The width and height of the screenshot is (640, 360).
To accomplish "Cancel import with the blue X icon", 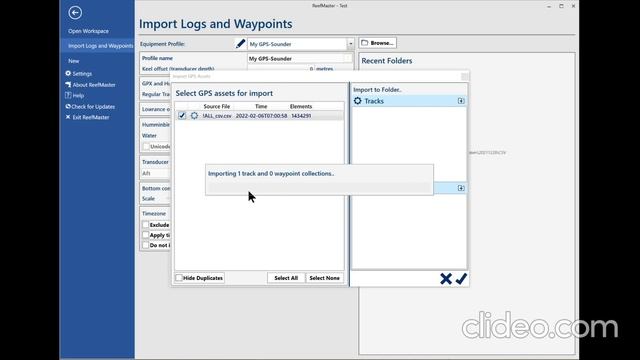I will [x=446, y=279].
